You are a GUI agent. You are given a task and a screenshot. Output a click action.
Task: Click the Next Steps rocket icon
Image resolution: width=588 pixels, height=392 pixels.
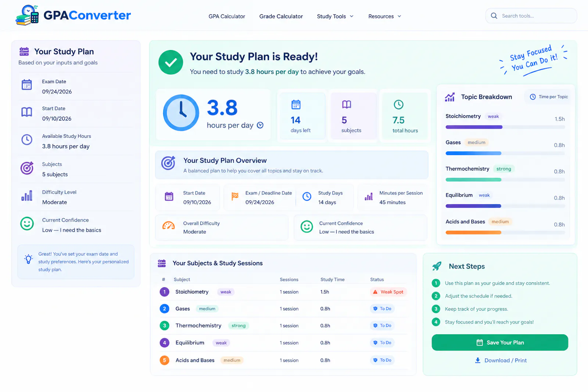click(x=437, y=266)
